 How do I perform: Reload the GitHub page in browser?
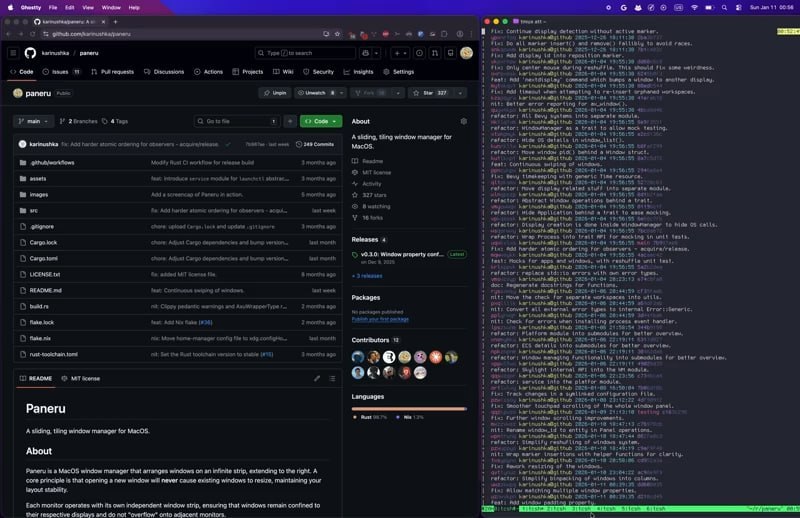(33, 34)
